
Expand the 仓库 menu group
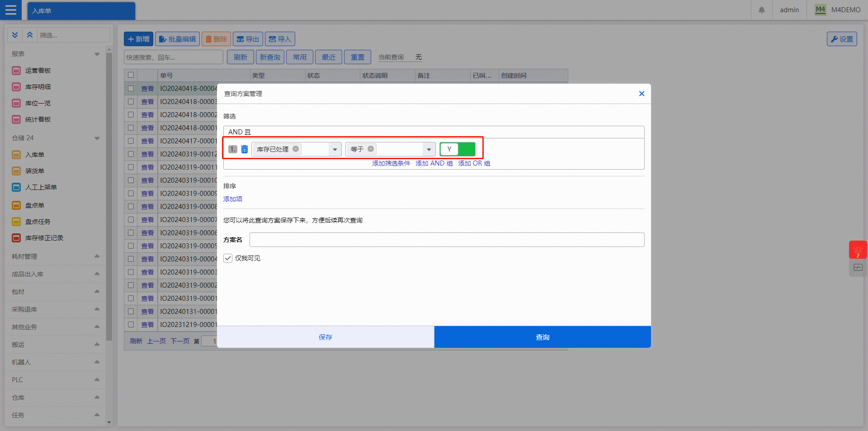(97, 397)
